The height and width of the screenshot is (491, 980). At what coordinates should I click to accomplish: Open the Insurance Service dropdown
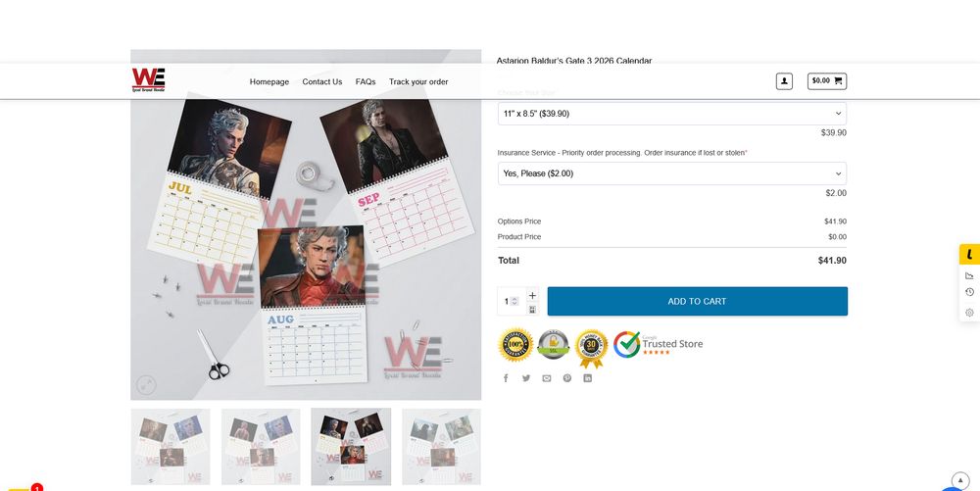pyautogui.click(x=672, y=173)
